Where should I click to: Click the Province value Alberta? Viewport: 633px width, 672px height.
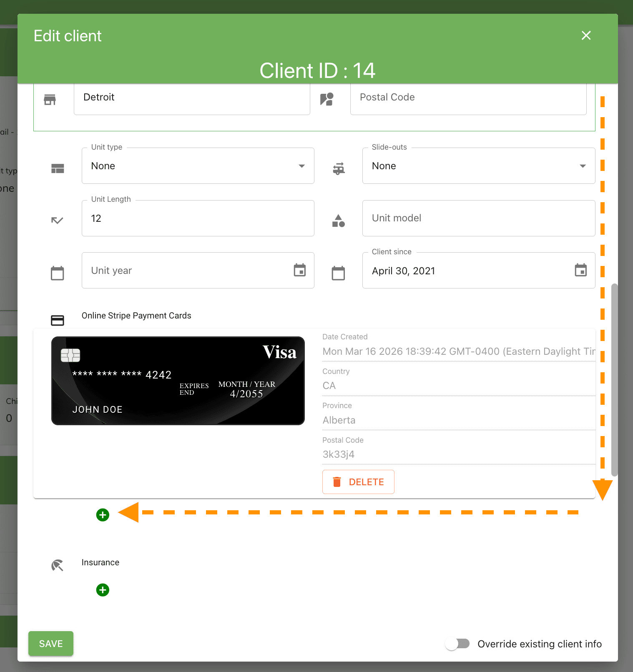coord(339,420)
